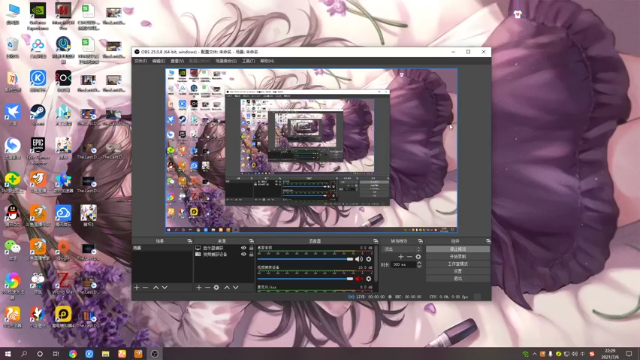The width and height of the screenshot is (640, 360).
Task: Open Task View on the taskbar
Action: [56, 354]
